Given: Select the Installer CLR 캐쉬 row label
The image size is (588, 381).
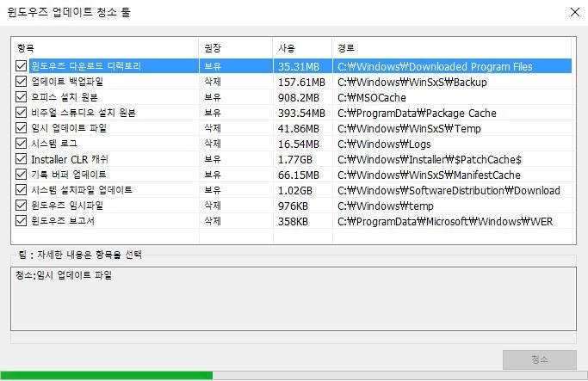Looking at the screenshot, I should 70,159.
